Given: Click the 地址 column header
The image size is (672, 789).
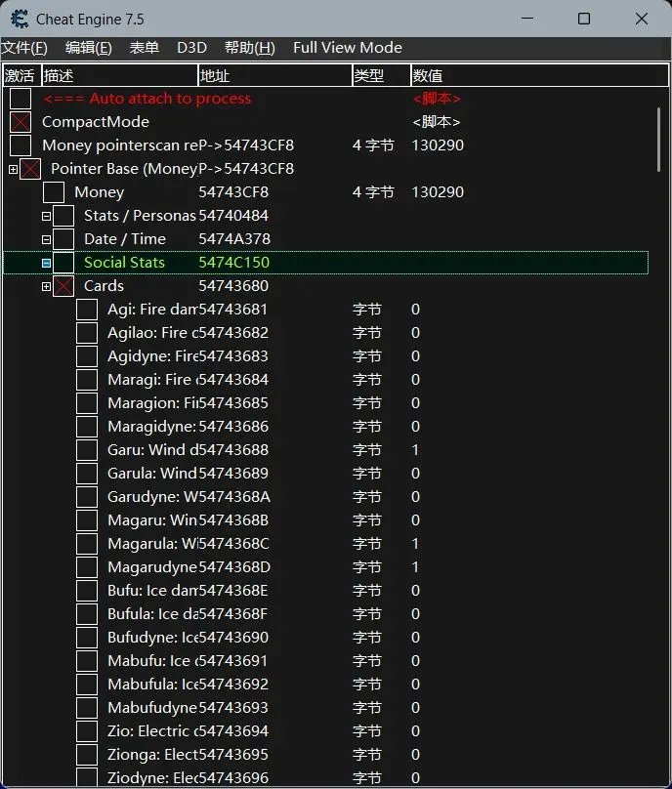Looking at the screenshot, I should click(274, 75).
